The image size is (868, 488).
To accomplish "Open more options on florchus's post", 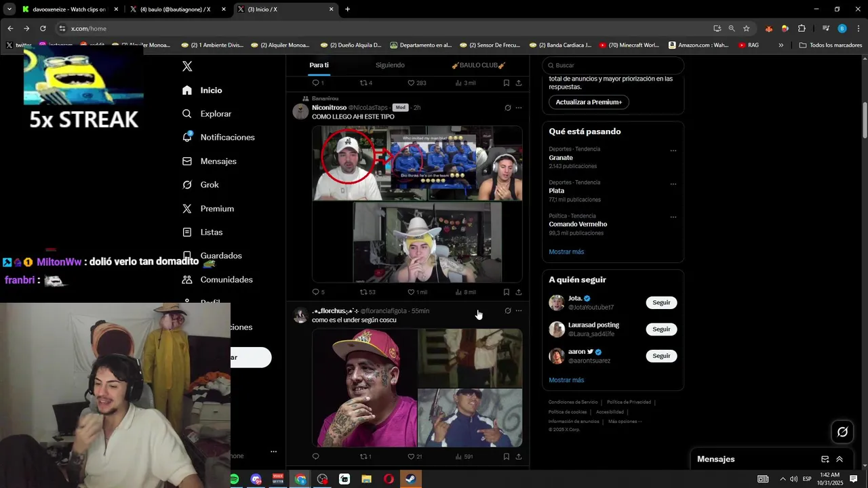I will (x=519, y=311).
